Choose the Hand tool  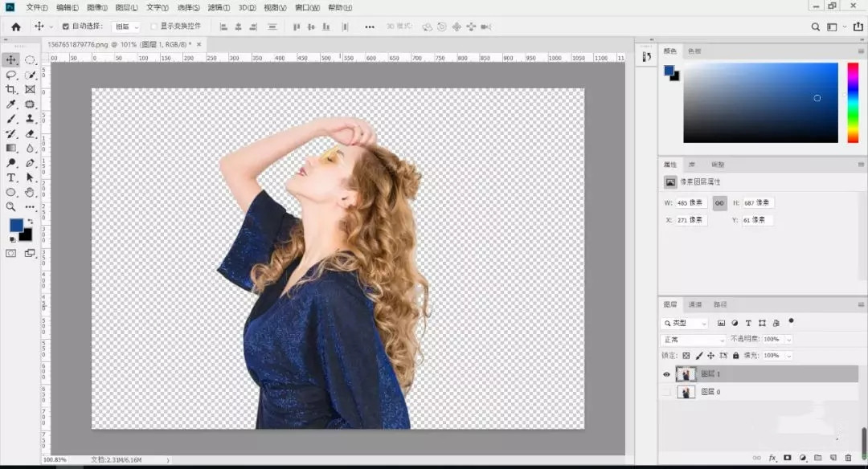30,192
